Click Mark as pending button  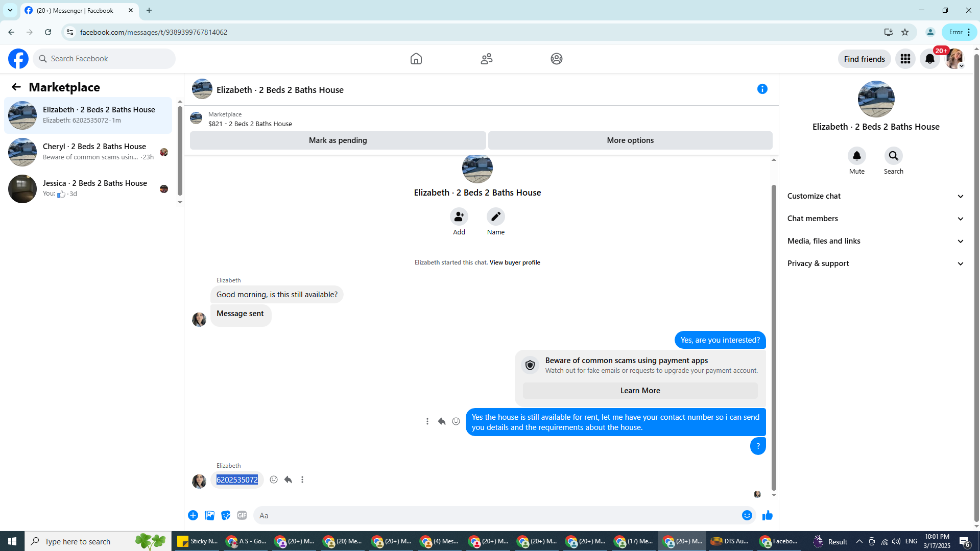[x=338, y=140]
